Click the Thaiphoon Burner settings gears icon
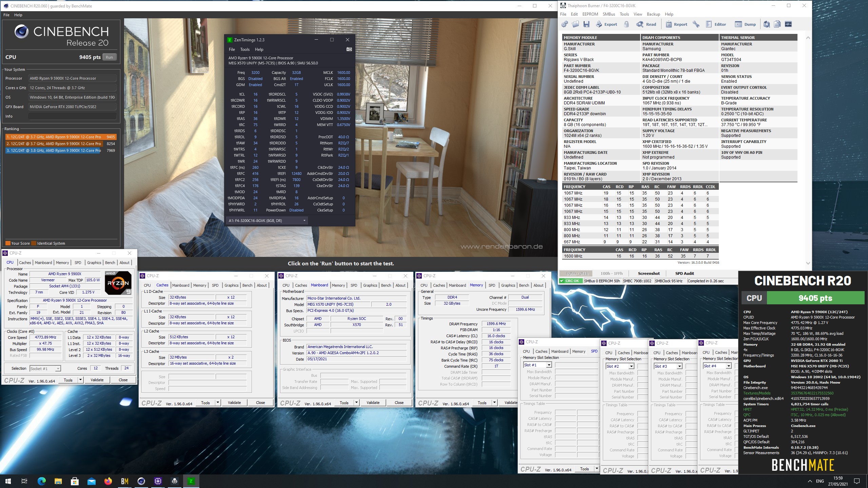 pos(565,24)
